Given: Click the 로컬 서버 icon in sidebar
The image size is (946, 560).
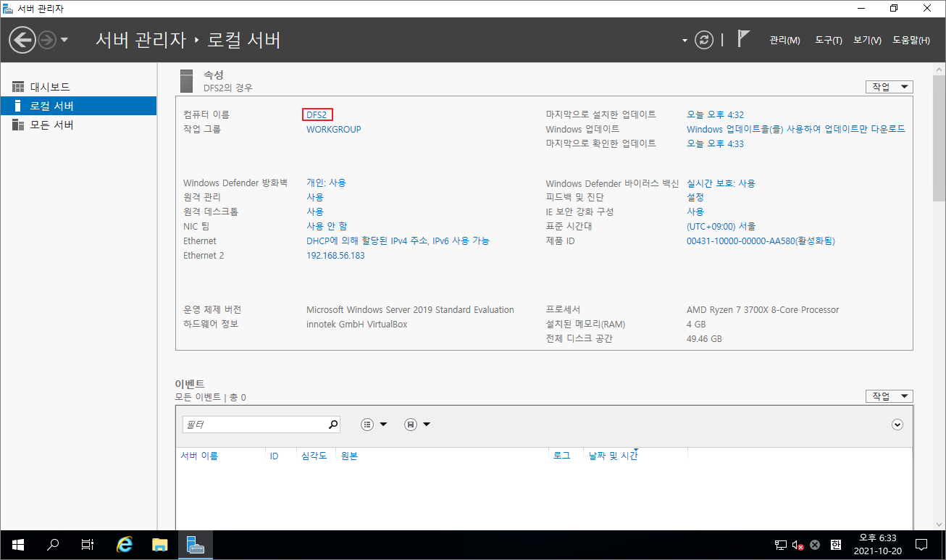Looking at the screenshot, I should [x=18, y=106].
